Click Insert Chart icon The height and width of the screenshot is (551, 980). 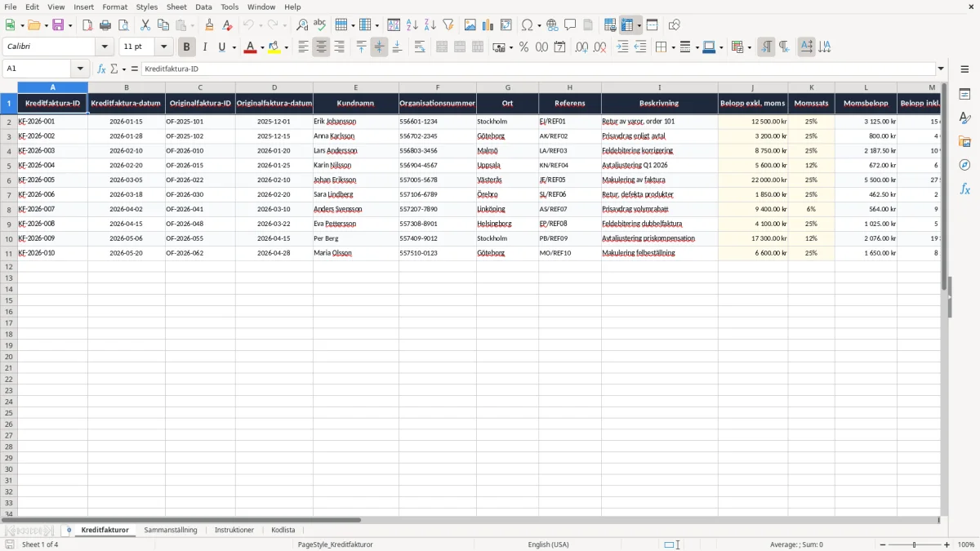pyautogui.click(x=488, y=25)
